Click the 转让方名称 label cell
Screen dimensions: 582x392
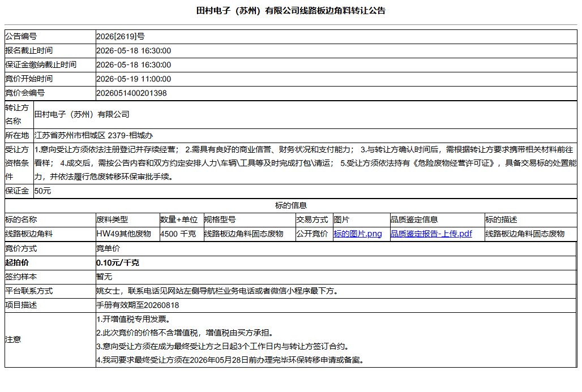pos(19,115)
